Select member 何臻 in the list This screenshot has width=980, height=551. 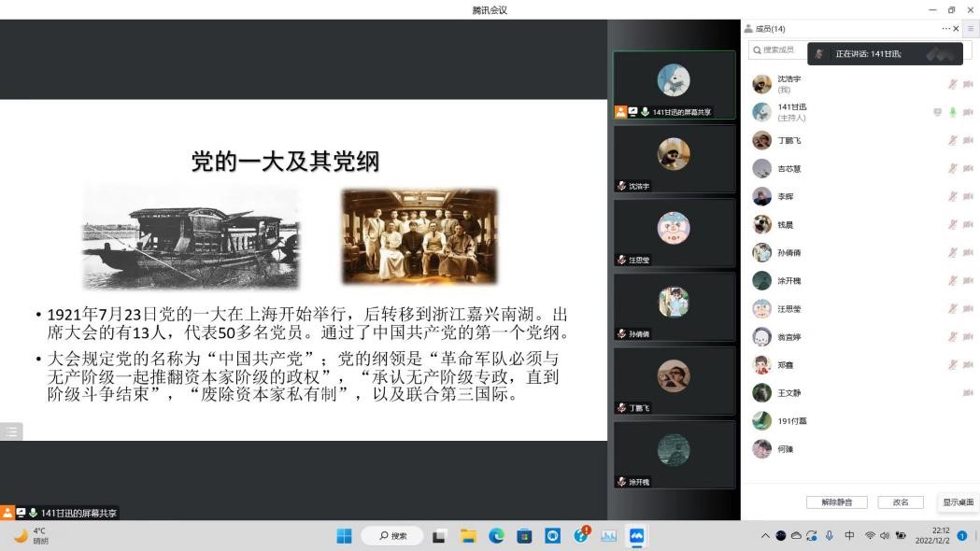pyautogui.click(x=860, y=448)
